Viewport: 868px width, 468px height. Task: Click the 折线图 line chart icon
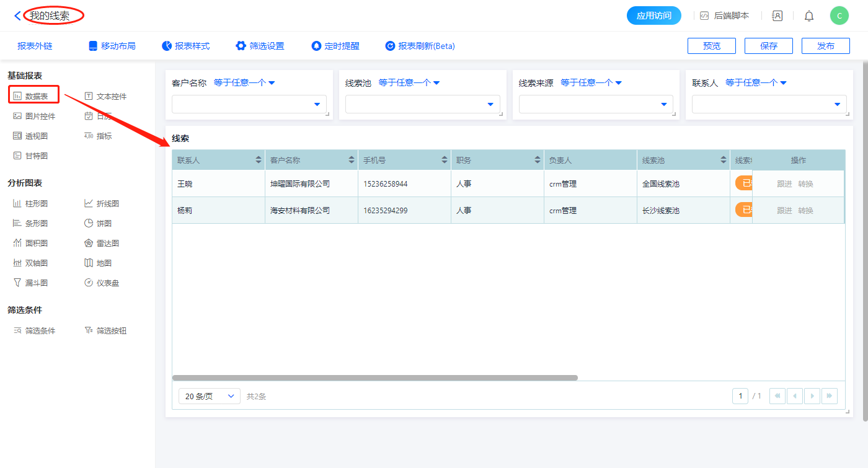89,203
